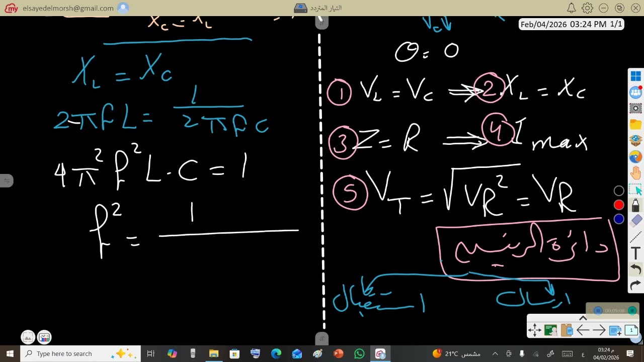Image resolution: width=644 pixels, height=362 pixels.
Task: Click the Type here to search box
Action: pyautogui.click(x=80, y=353)
